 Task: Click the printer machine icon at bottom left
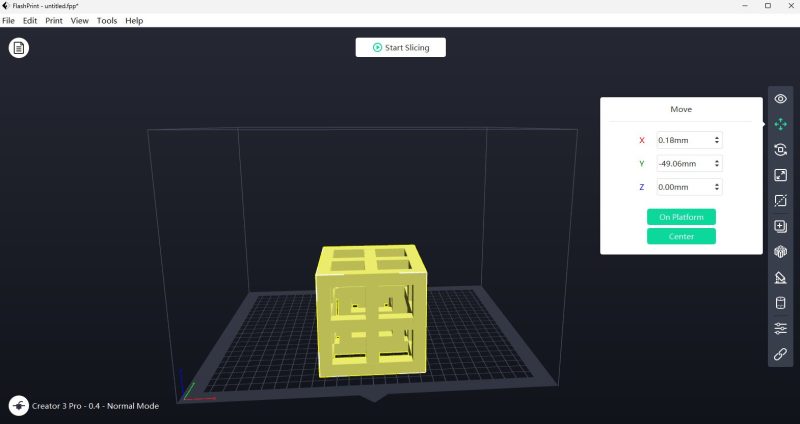19,406
